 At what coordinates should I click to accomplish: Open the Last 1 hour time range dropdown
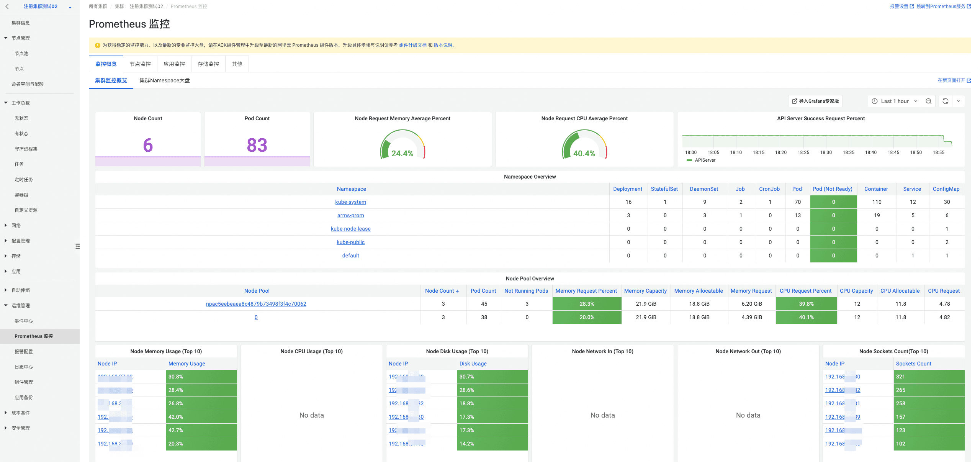click(895, 101)
